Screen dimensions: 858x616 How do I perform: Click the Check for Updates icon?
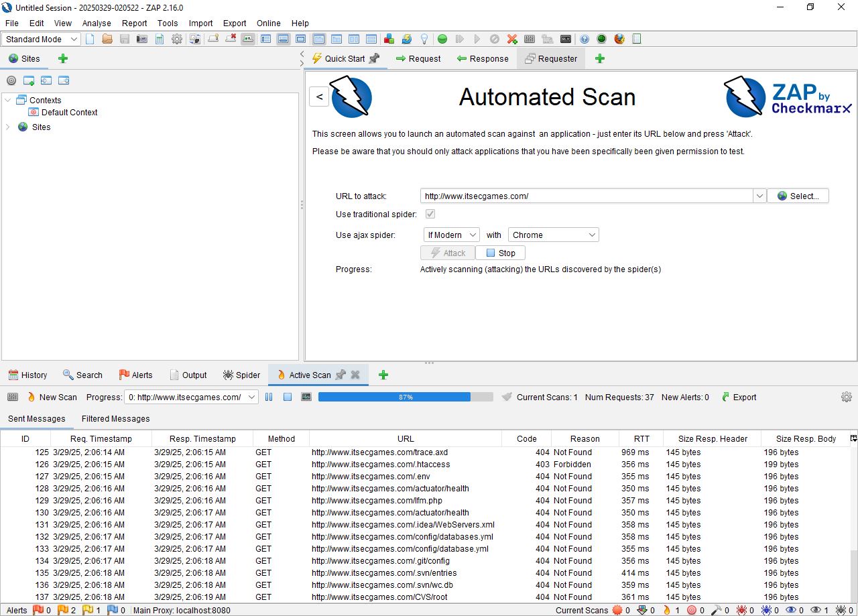click(407, 39)
